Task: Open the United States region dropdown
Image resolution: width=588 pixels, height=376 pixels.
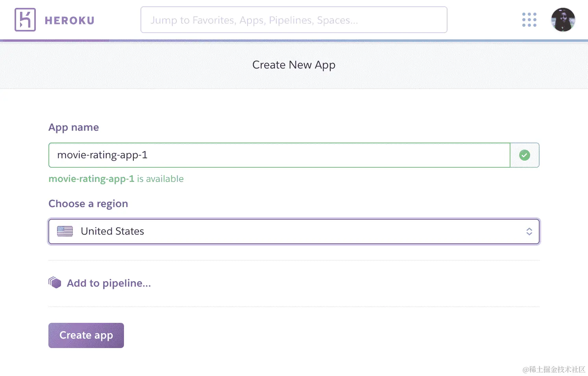Action: coord(293,232)
